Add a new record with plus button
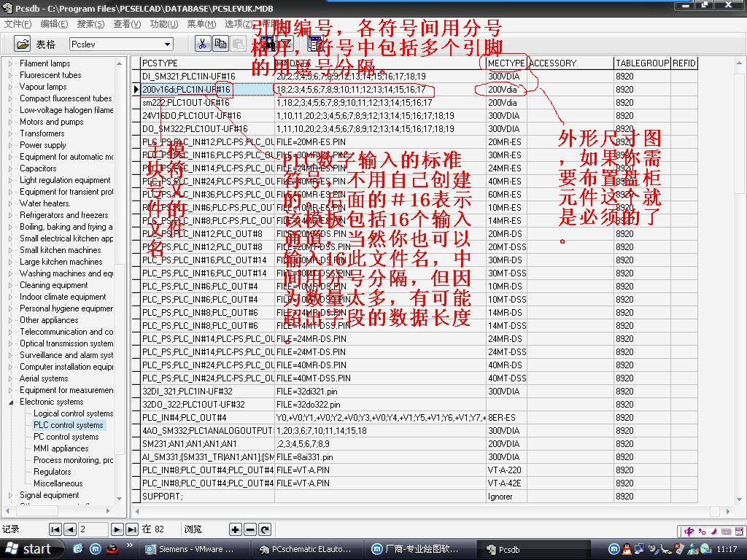Image resolution: width=747 pixels, height=560 pixels. pos(235,529)
